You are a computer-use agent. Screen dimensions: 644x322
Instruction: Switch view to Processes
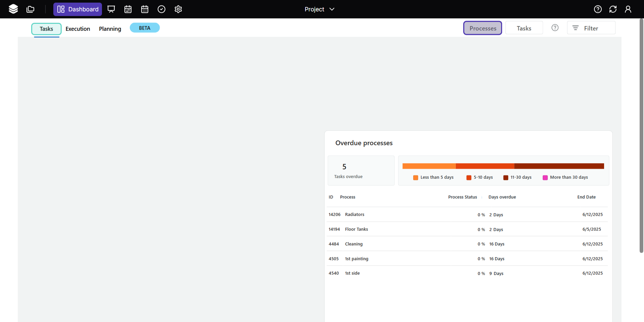tap(482, 28)
